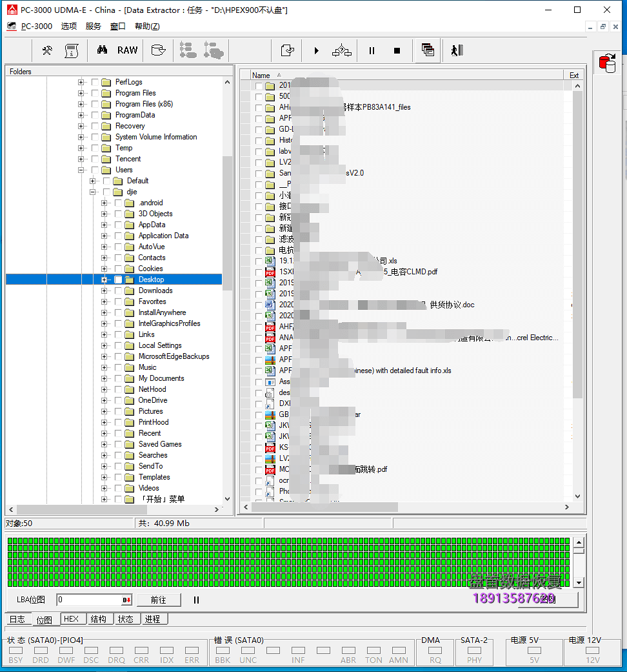Expand the Default folder node
The image size is (627, 672).
(x=92, y=181)
